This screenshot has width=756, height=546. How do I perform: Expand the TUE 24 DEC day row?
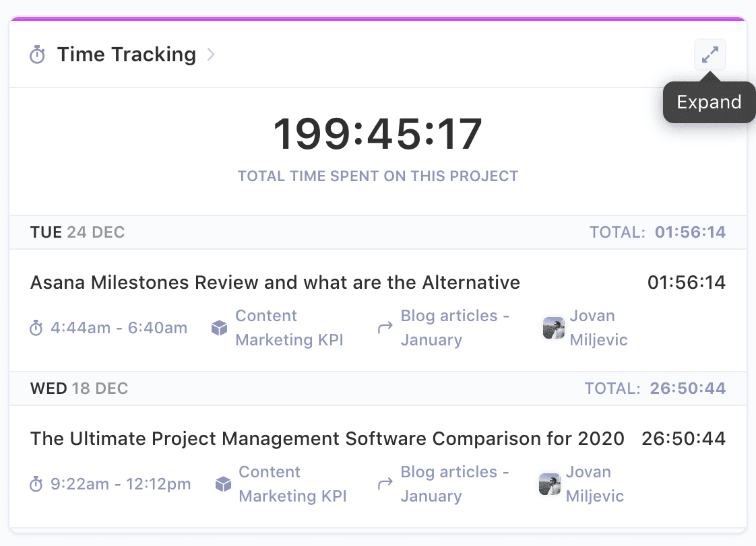pyautogui.click(x=76, y=232)
